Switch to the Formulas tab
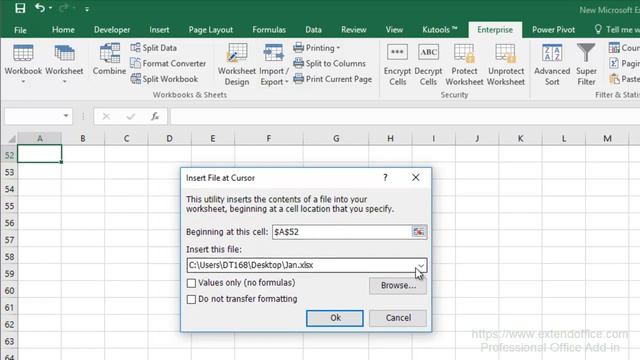Viewport: 640px width, 360px height. coord(269,30)
